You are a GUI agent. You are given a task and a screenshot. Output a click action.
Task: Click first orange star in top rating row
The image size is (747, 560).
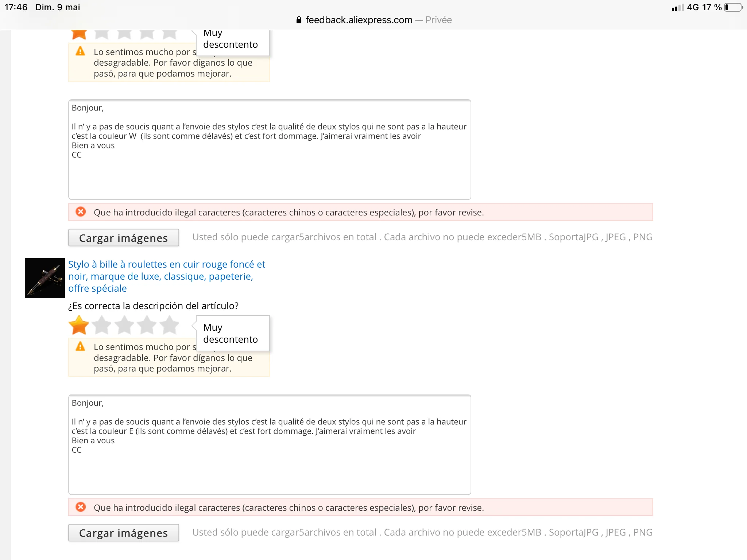(79, 34)
